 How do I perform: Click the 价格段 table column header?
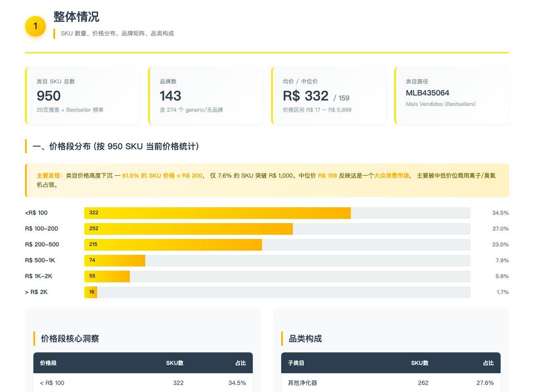(48, 363)
